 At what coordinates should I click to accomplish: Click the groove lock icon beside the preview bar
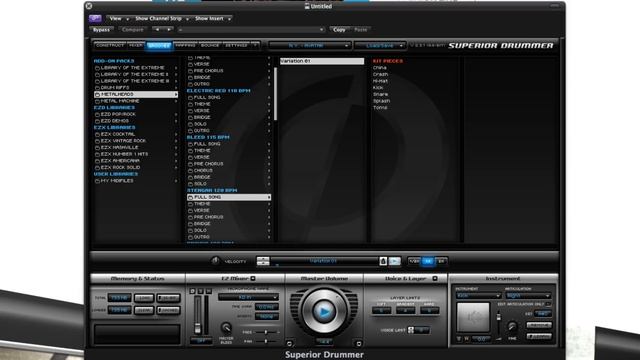click(x=383, y=261)
